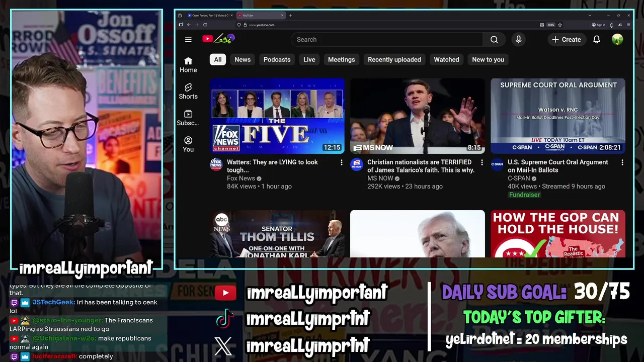The width and height of the screenshot is (644, 362).
Task: Click the MS NOW channel name
Action: pyautogui.click(x=380, y=178)
